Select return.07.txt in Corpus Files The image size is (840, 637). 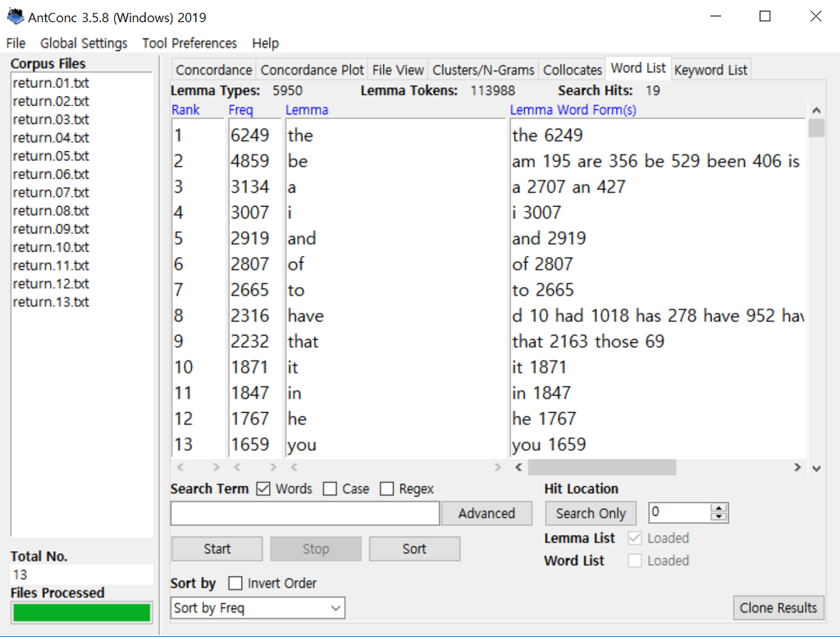pos(51,192)
